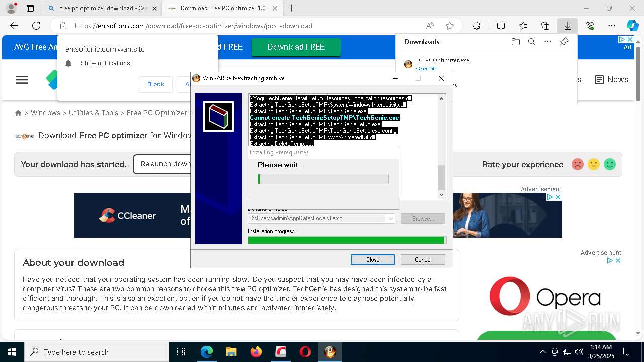Open Browser essentials heart icon

coord(590,26)
